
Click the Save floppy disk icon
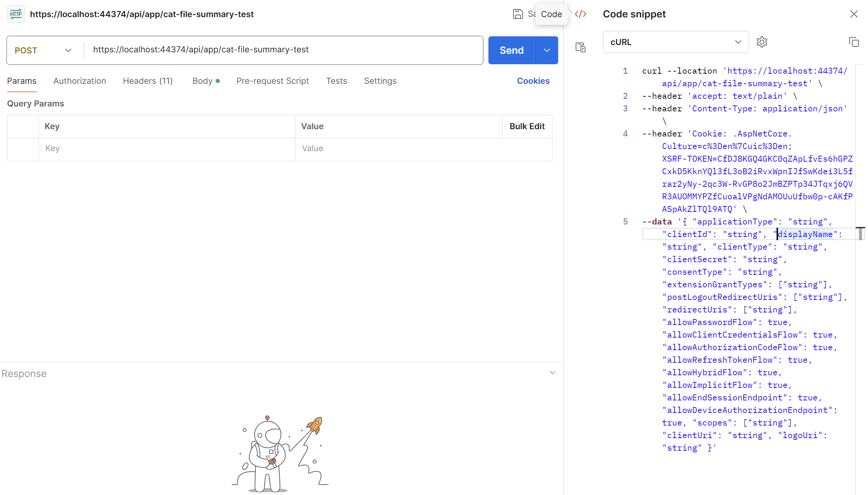click(x=518, y=14)
